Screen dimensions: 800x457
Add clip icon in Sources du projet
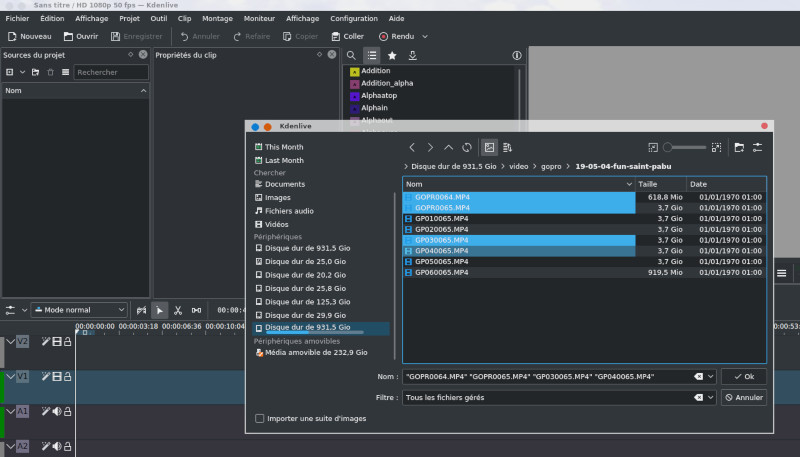[10, 72]
